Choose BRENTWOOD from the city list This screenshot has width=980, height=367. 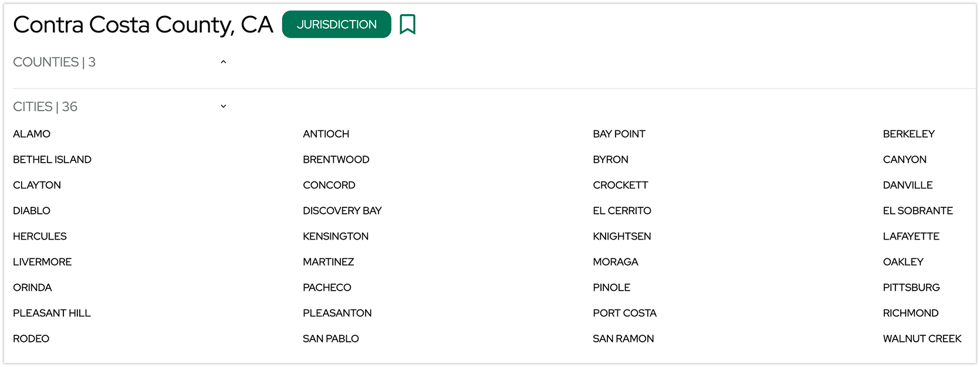[x=336, y=160]
